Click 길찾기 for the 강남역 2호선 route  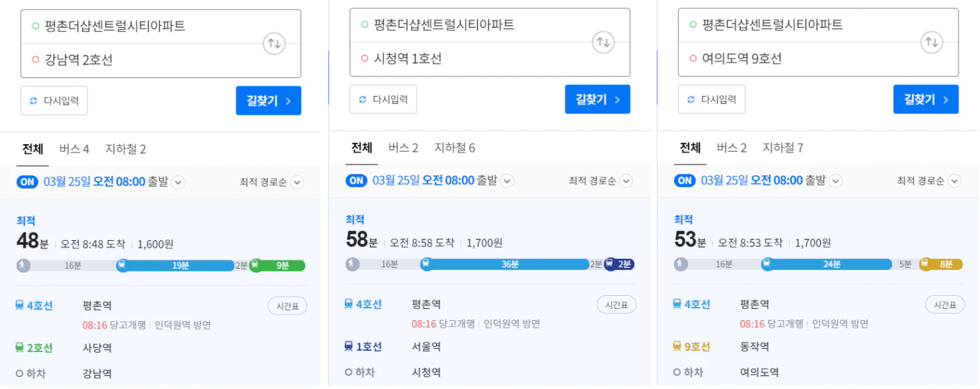pos(268,101)
